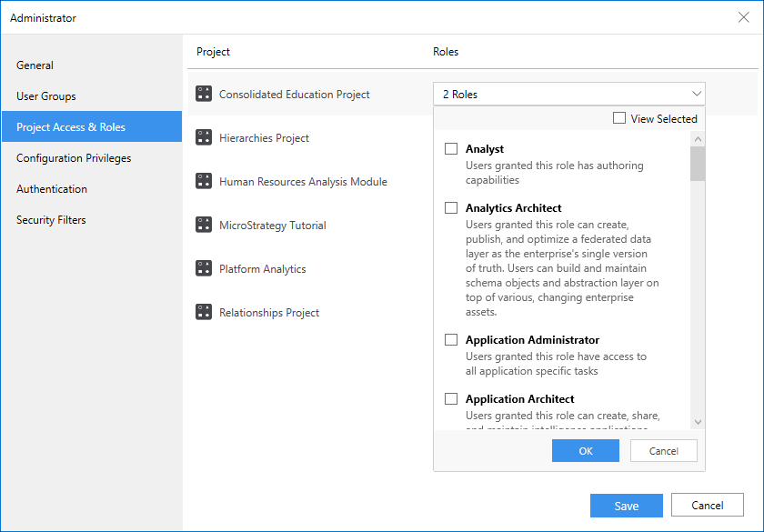This screenshot has width=764, height=532.
Task: Click the Human Resources Analysis Module icon
Action: click(x=204, y=181)
